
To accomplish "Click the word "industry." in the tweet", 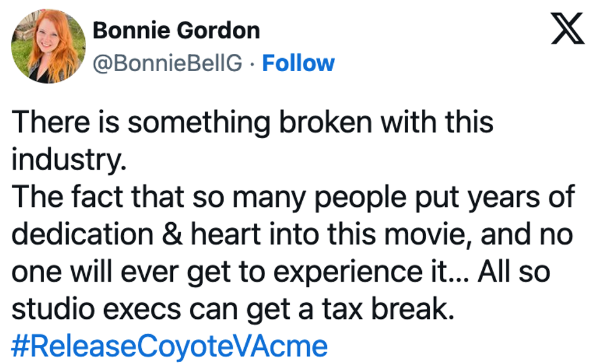I will pyautogui.click(x=68, y=161).
